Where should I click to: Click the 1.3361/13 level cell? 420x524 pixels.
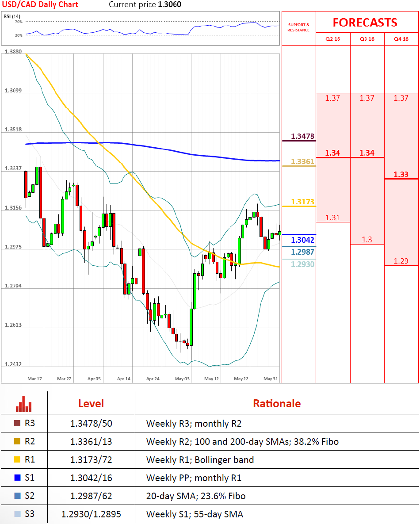91,442
